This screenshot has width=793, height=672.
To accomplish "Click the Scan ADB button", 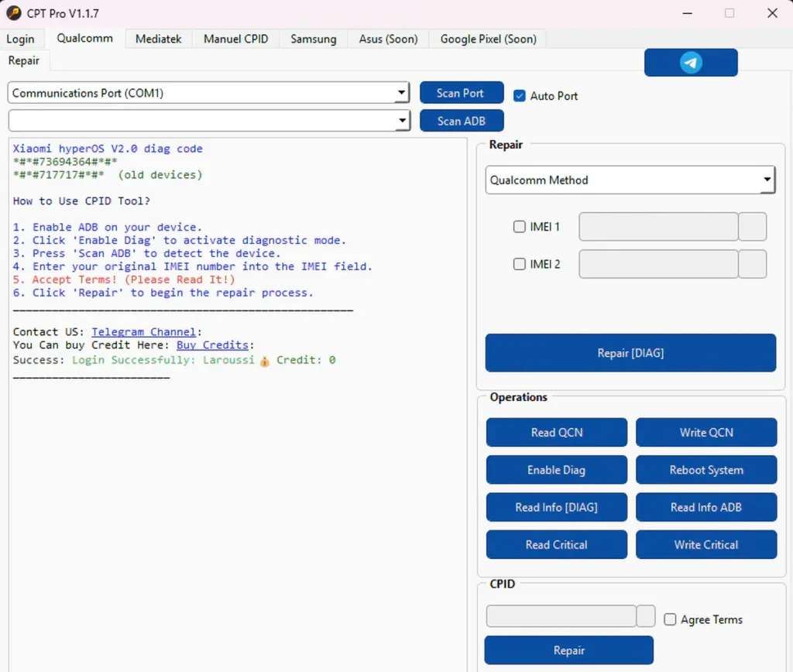I will (x=462, y=121).
